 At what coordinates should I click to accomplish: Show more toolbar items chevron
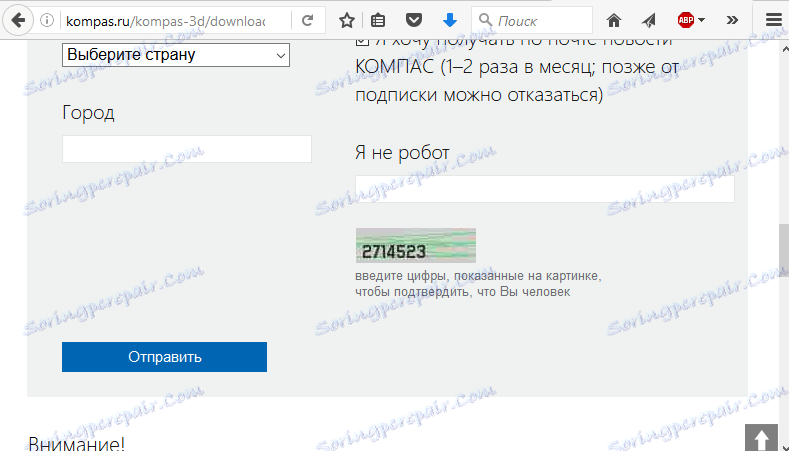pyautogui.click(x=733, y=21)
